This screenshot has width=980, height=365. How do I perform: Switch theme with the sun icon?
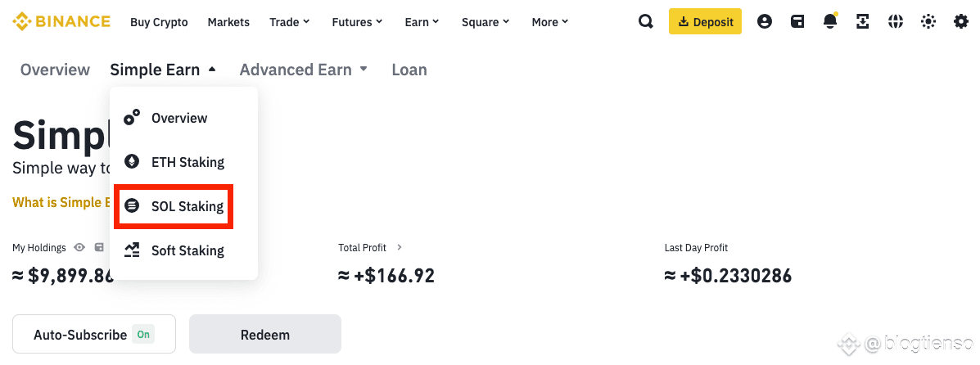[x=928, y=22]
